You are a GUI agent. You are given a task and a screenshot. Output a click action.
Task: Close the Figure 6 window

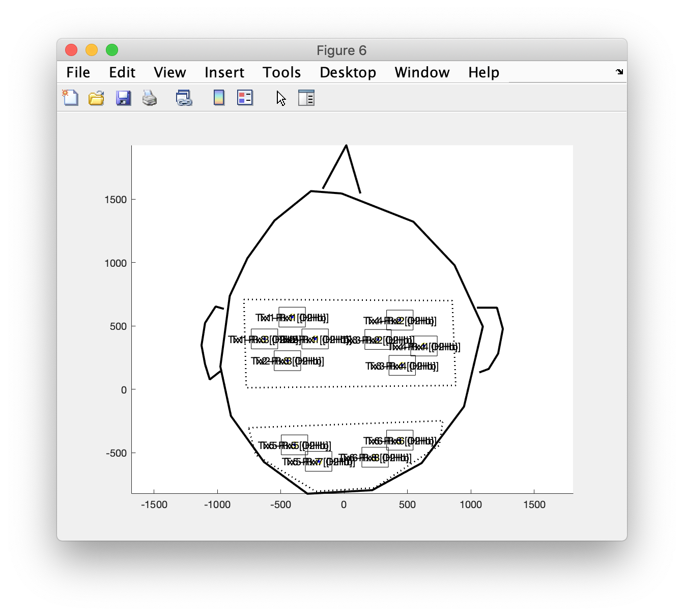[x=71, y=50]
